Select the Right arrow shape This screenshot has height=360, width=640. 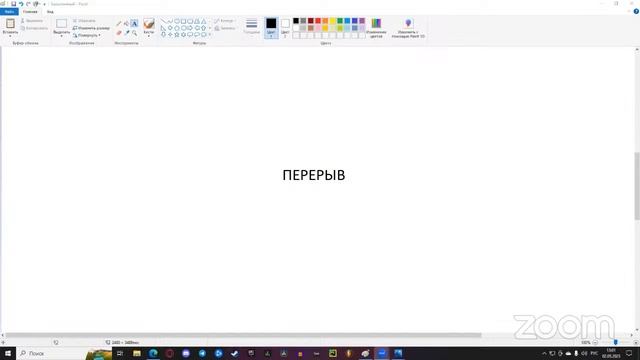tap(190, 28)
